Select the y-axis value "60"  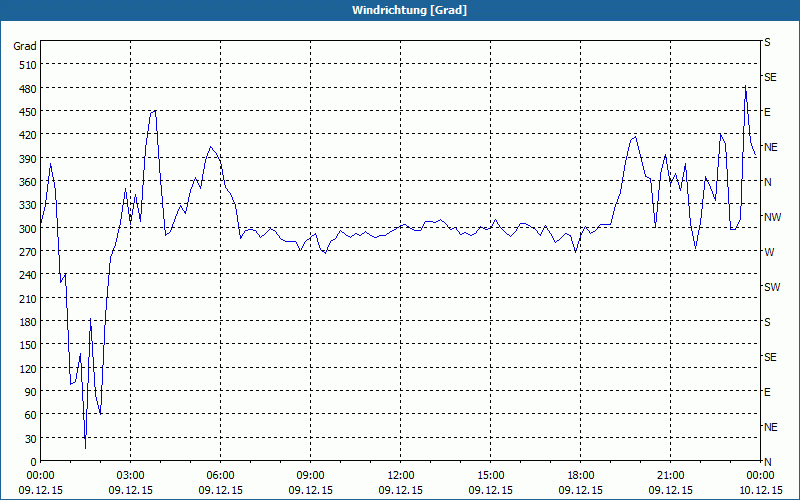(31, 415)
